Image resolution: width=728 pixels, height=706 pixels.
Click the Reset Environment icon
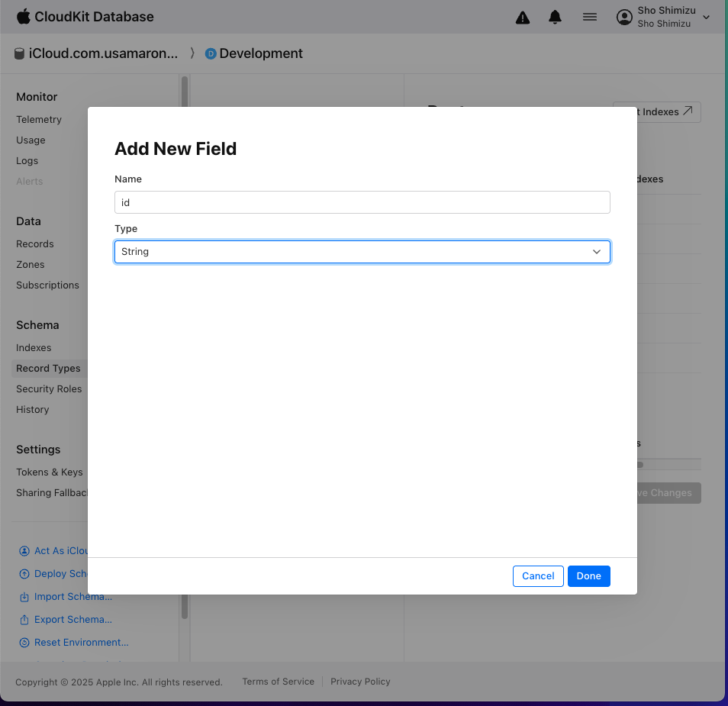tap(24, 643)
